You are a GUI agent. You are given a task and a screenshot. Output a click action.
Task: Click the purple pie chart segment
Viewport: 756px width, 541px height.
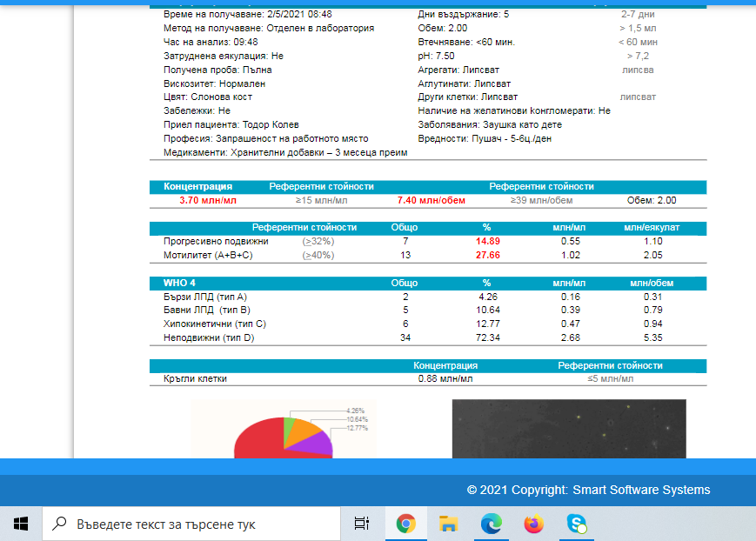click(320, 444)
